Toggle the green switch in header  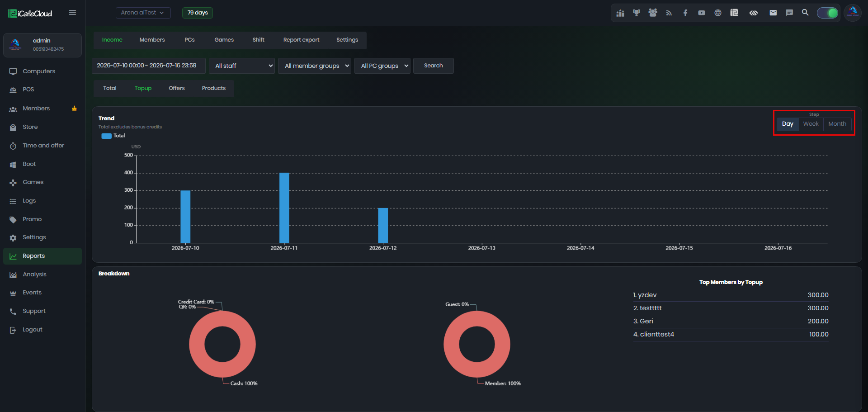828,13
